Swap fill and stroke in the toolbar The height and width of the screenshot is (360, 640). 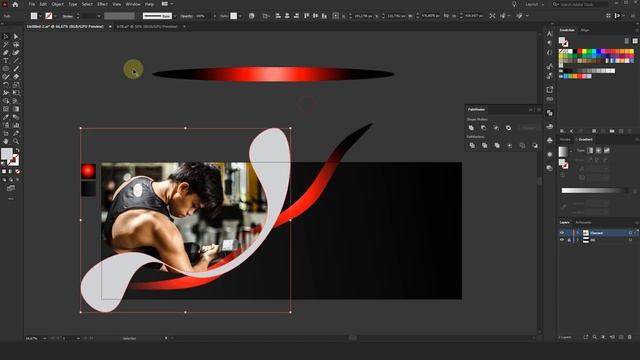17,151
